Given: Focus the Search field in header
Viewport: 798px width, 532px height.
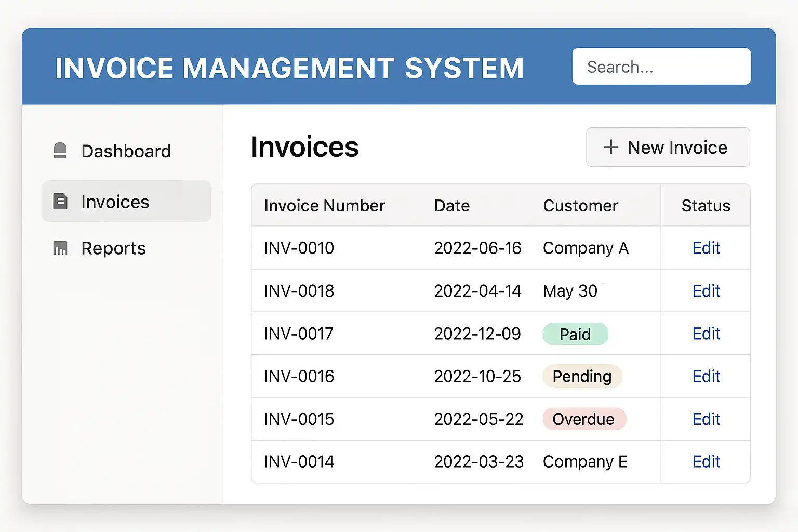Looking at the screenshot, I should pyautogui.click(x=661, y=66).
